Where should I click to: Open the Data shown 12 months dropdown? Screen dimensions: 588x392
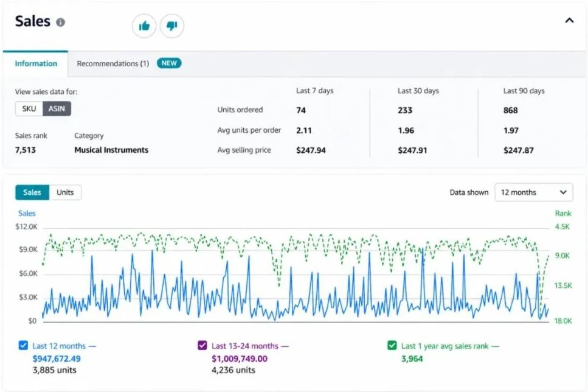click(x=534, y=192)
